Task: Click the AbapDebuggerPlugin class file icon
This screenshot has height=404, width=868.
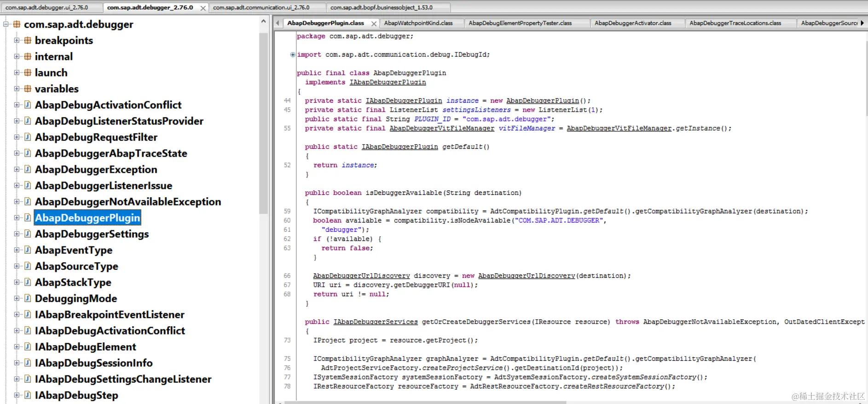Action: 28,218
